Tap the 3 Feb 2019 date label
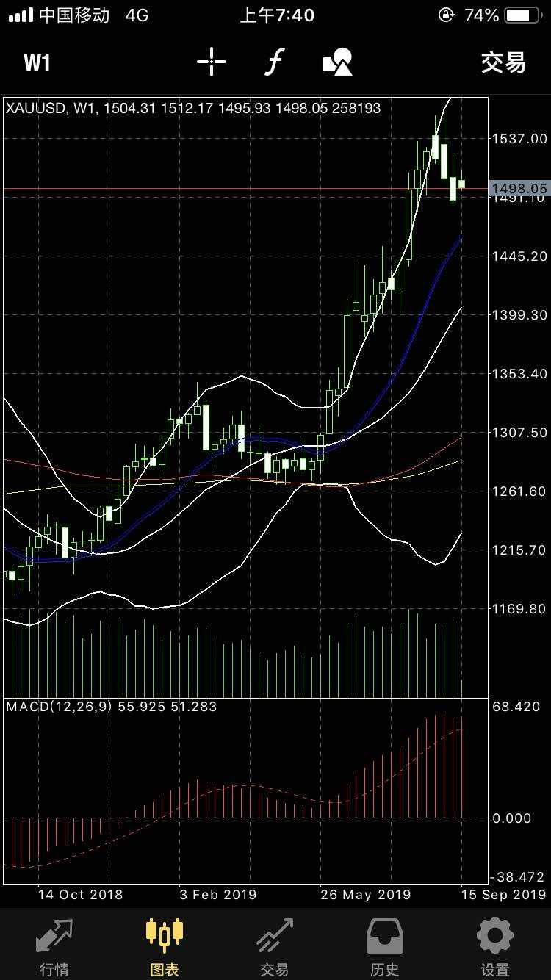 click(218, 895)
